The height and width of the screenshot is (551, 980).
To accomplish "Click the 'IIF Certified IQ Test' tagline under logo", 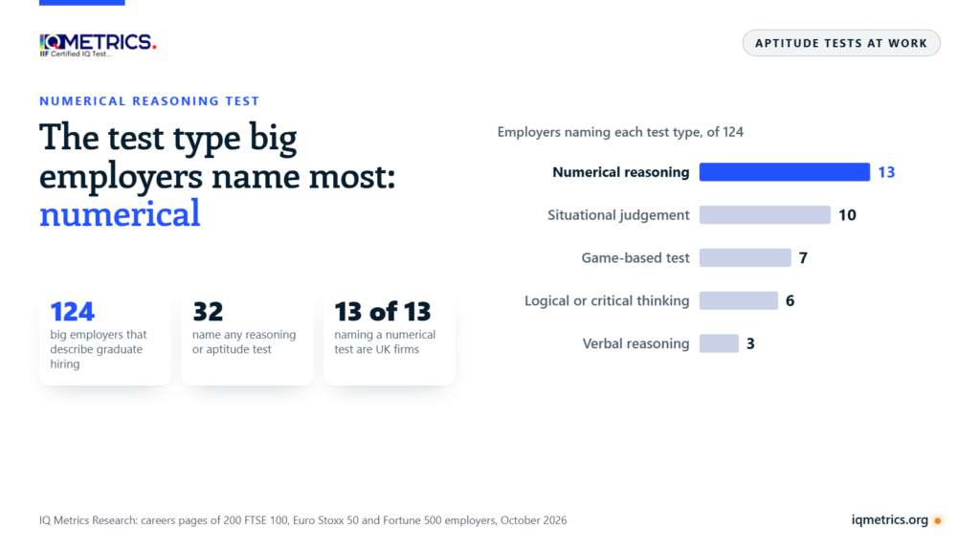I will click(76, 55).
